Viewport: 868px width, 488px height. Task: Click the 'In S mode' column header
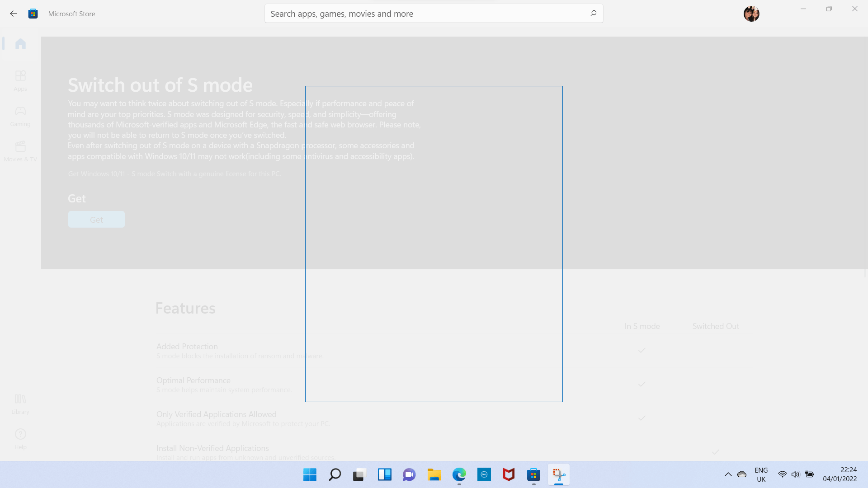[x=642, y=326]
